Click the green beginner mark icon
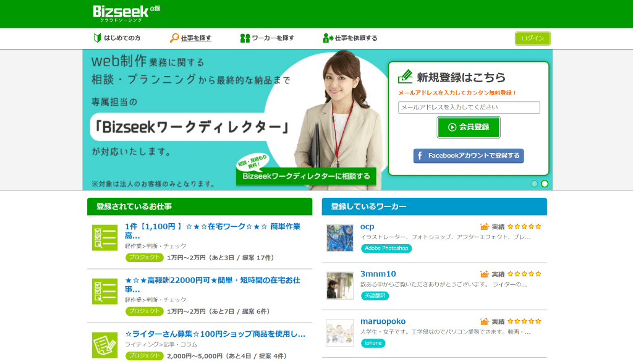This screenshot has width=633, height=364. click(97, 38)
